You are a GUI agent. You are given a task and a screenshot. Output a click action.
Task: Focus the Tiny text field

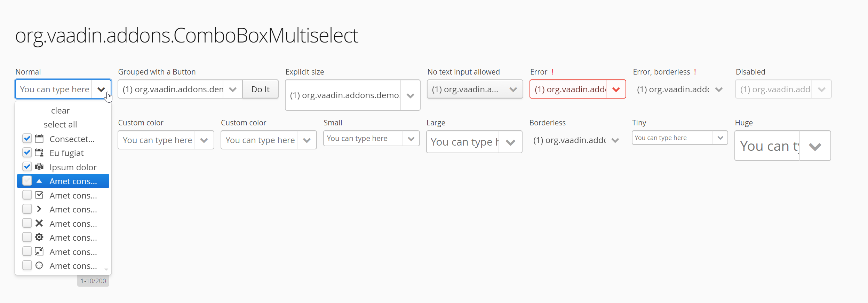[673, 138]
